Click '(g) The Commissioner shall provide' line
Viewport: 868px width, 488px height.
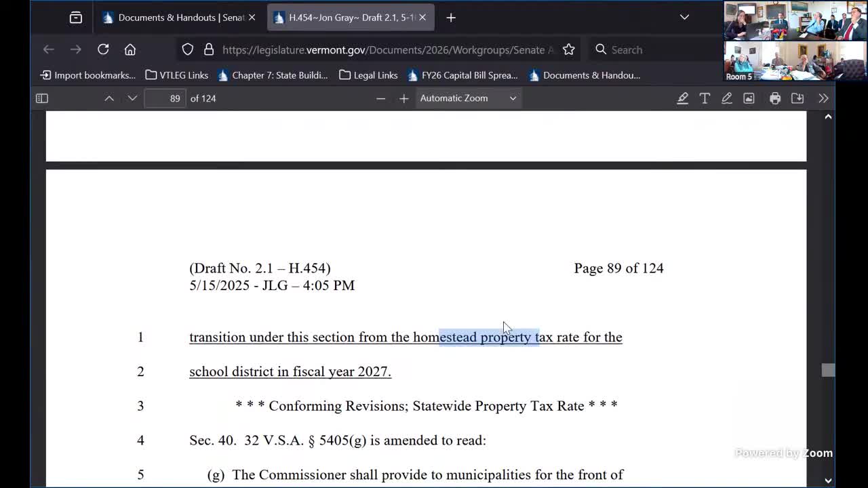(x=415, y=474)
